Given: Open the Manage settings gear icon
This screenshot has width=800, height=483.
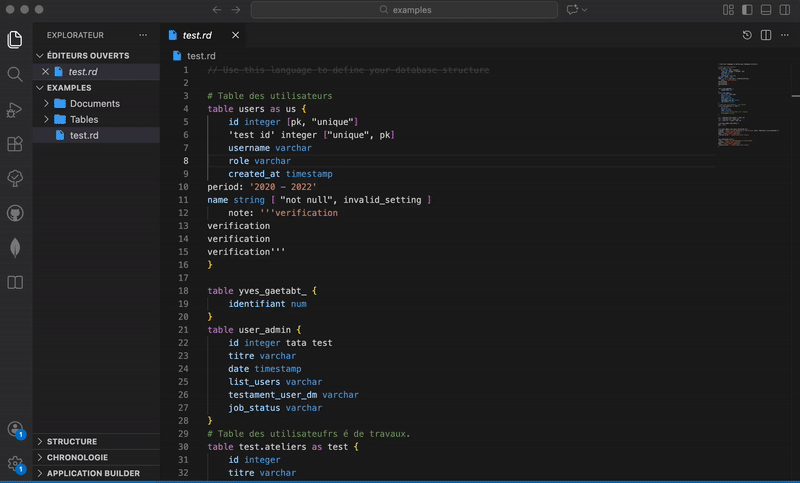Looking at the screenshot, I should click(x=15, y=464).
